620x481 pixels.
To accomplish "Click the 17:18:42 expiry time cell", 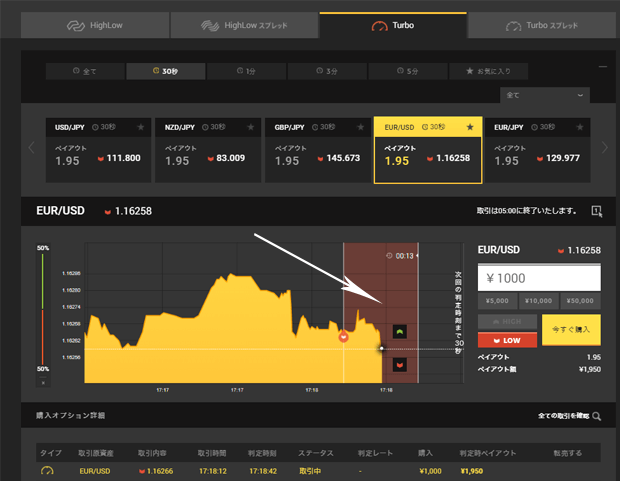I will point(263,471).
